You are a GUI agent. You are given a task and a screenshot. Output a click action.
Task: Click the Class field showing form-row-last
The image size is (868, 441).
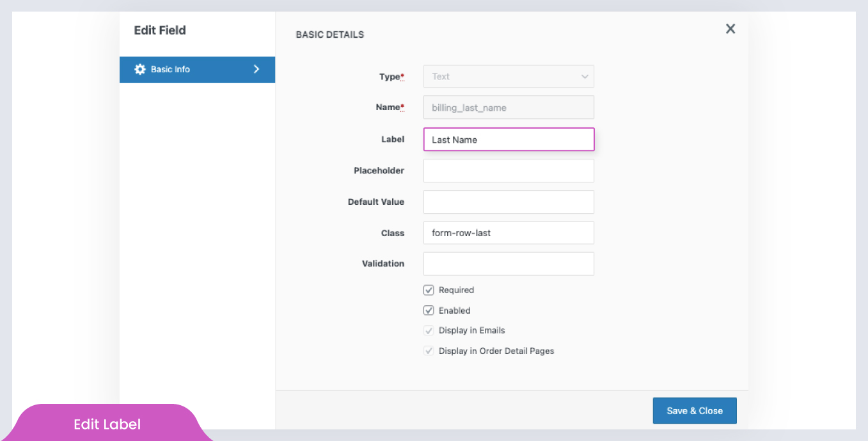[x=509, y=232]
